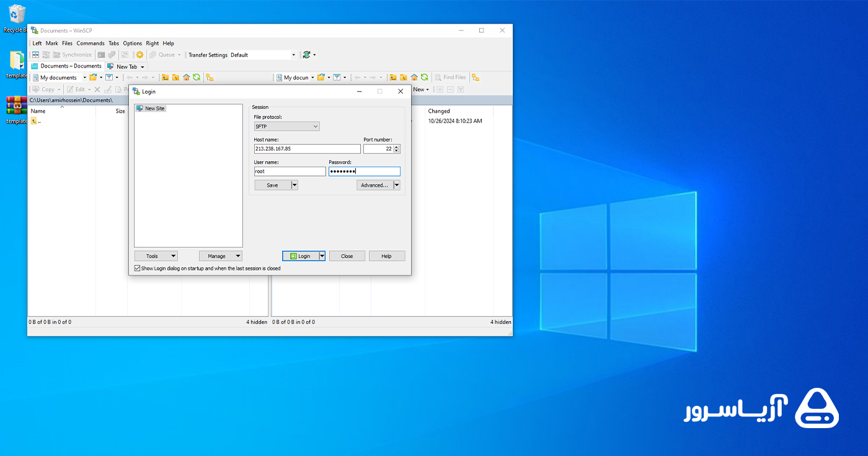Viewport: 868px width, 456px height.
Task: Click the green globe refresh icon beside Transfer Settings
Action: tap(306, 55)
